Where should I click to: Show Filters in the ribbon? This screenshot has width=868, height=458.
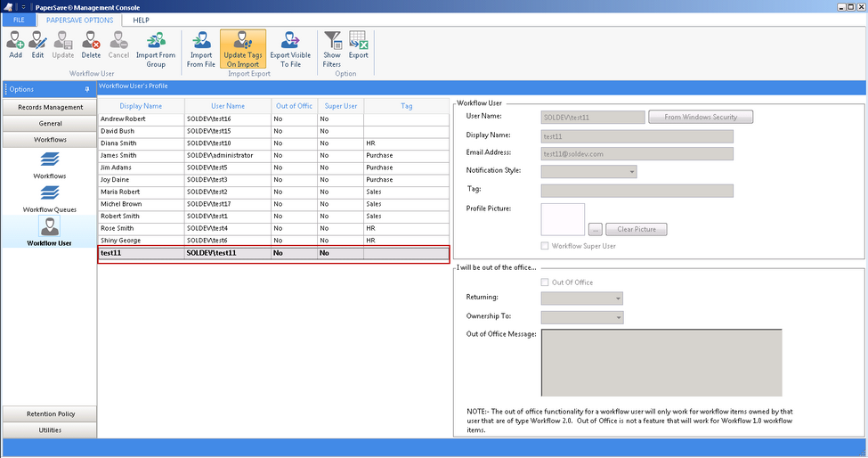click(x=332, y=49)
